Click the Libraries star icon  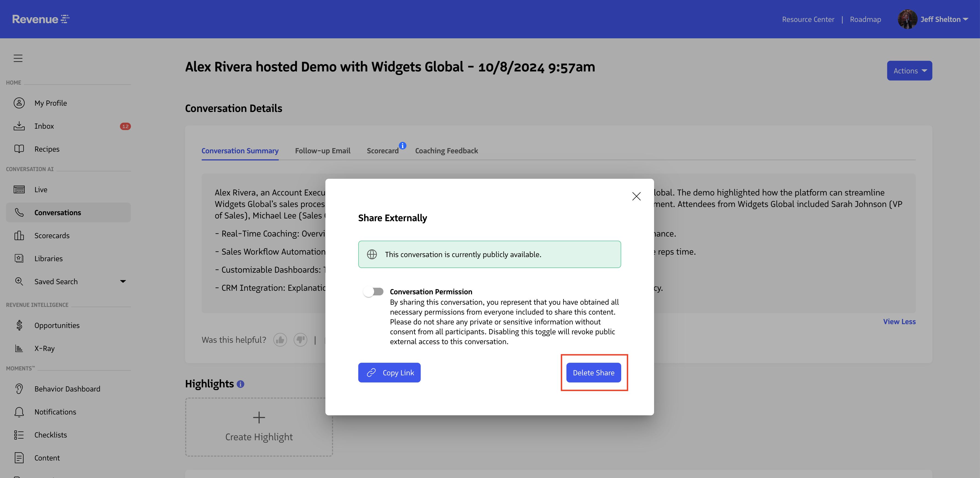click(19, 258)
